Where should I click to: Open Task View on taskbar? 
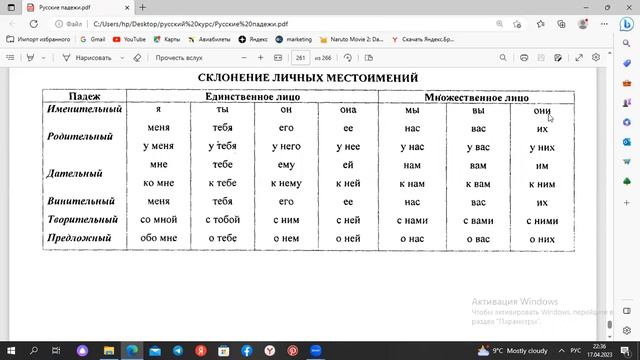pos(56,351)
